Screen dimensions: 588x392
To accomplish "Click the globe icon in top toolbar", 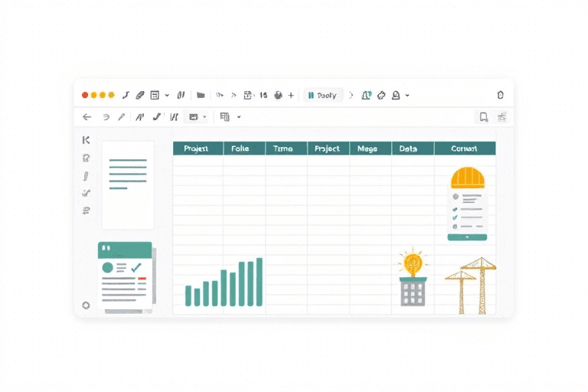I will (278, 96).
